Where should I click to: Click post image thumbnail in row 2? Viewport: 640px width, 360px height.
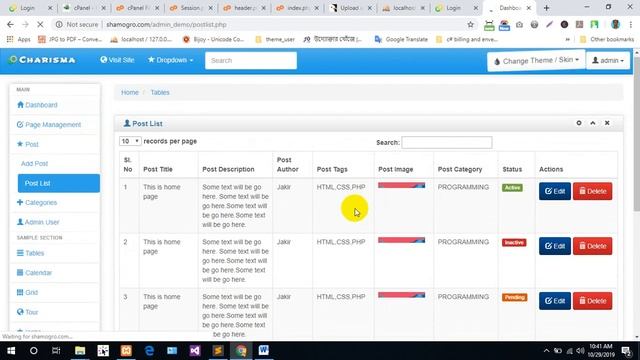(401, 240)
